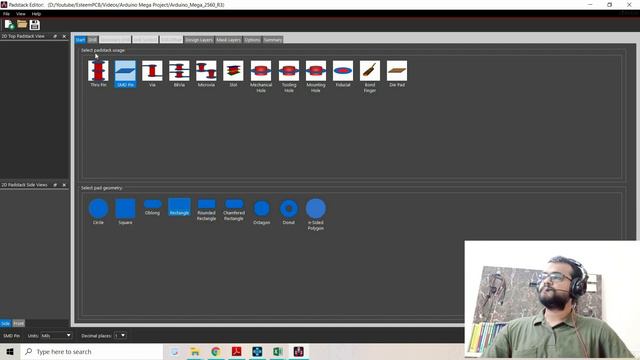Pick Rounded Rectangle pad geometry

(206, 210)
